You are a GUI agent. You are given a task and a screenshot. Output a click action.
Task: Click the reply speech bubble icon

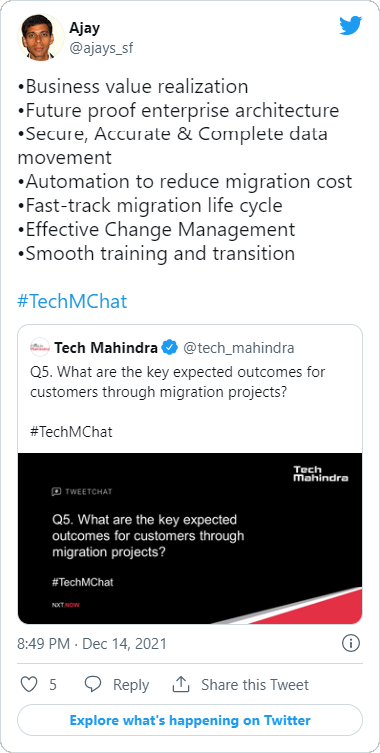coord(93,684)
